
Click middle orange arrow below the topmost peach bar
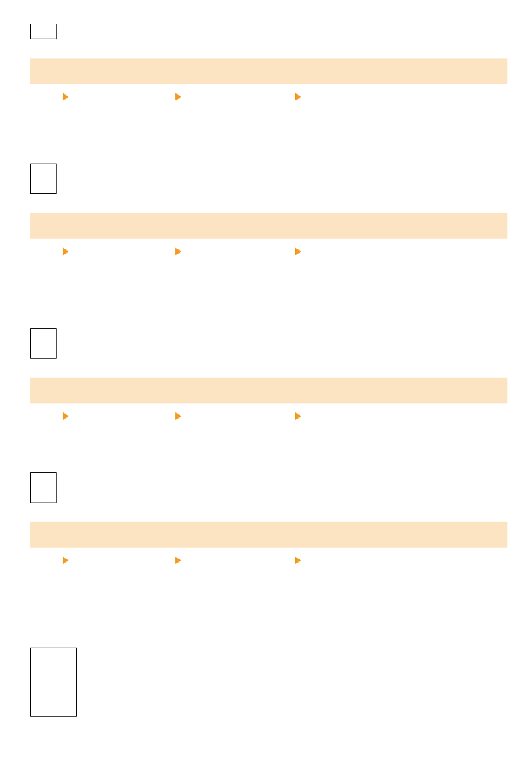coord(178,97)
